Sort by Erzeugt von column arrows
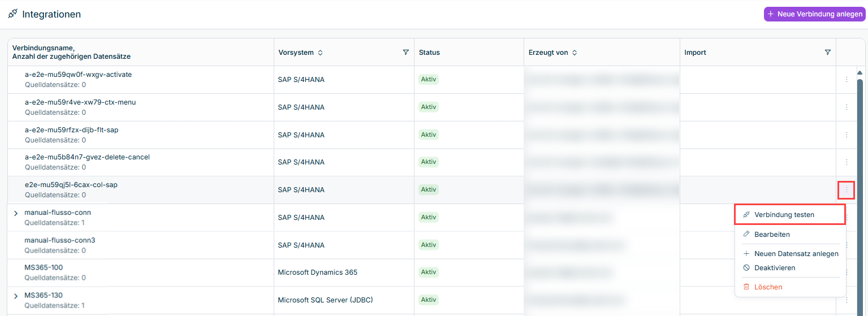Image resolution: width=868 pixels, height=316 pixels. coord(575,53)
